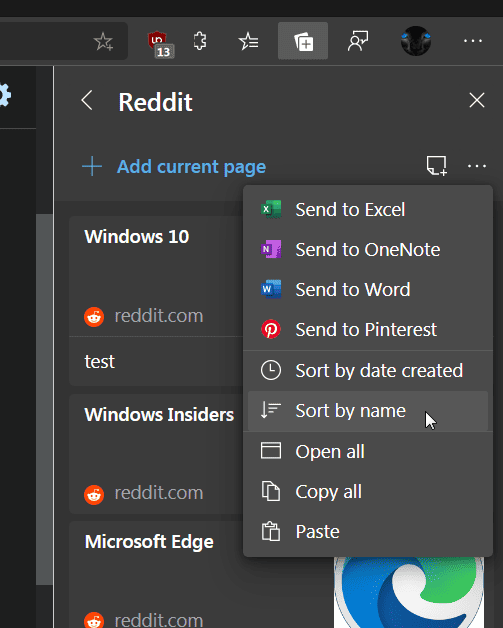This screenshot has height=628, width=503.
Task: Click reddit.com under Windows 10
Action: pyautogui.click(x=159, y=316)
